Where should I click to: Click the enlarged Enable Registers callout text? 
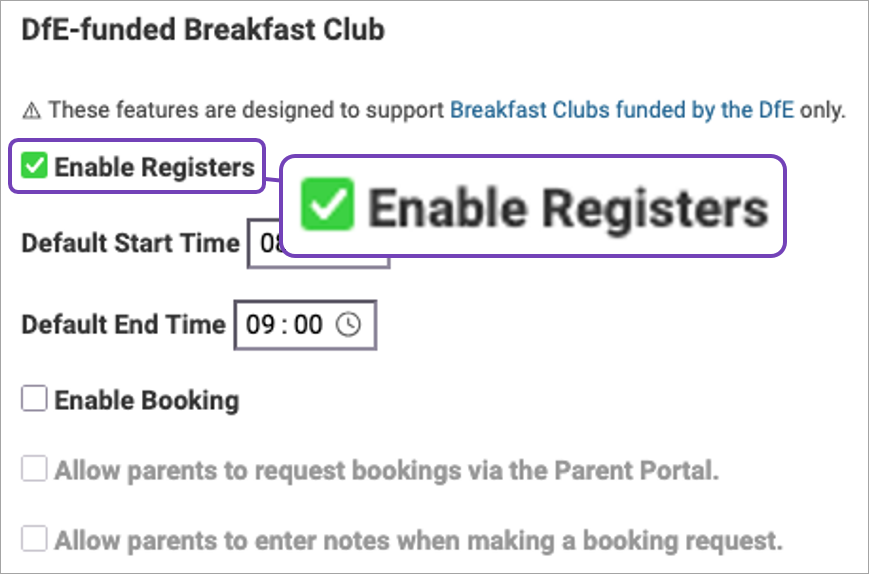pos(569,208)
